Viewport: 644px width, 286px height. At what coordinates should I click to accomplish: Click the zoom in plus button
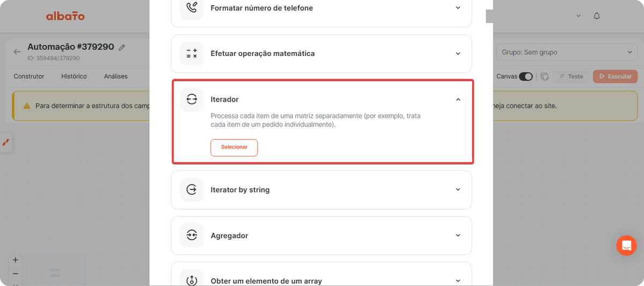pos(15,260)
